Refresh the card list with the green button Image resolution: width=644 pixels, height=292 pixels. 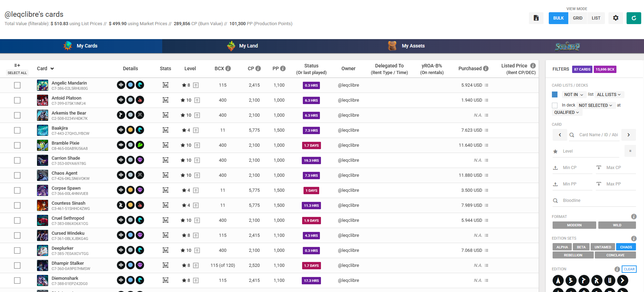634,18
